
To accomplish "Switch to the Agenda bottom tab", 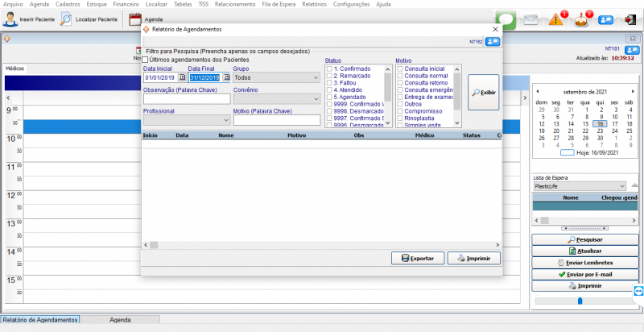I will [120, 320].
